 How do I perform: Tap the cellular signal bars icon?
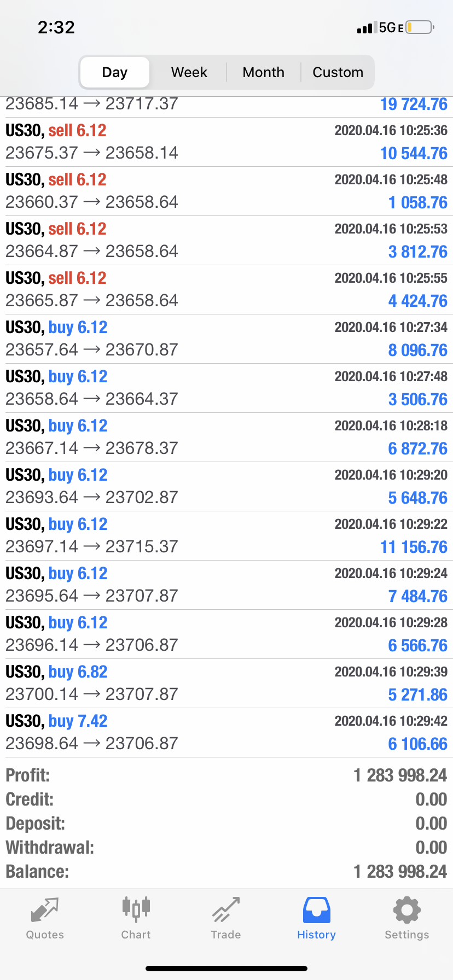click(x=367, y=28)
